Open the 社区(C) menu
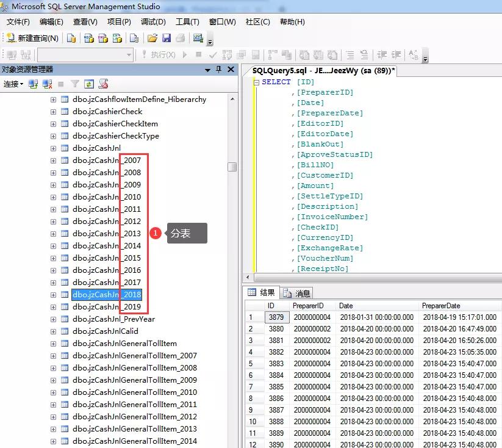 pyautogui.click(x=257, y=22)
